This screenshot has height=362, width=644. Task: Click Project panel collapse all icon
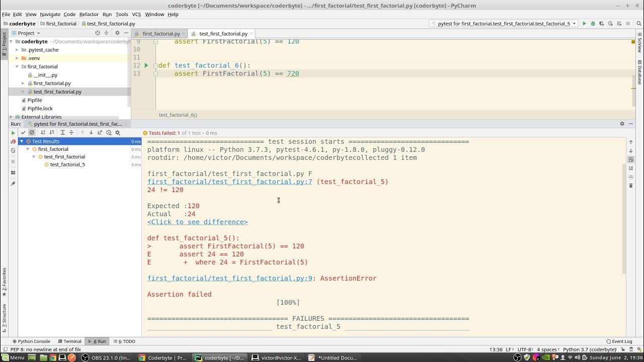coord(106,33)
